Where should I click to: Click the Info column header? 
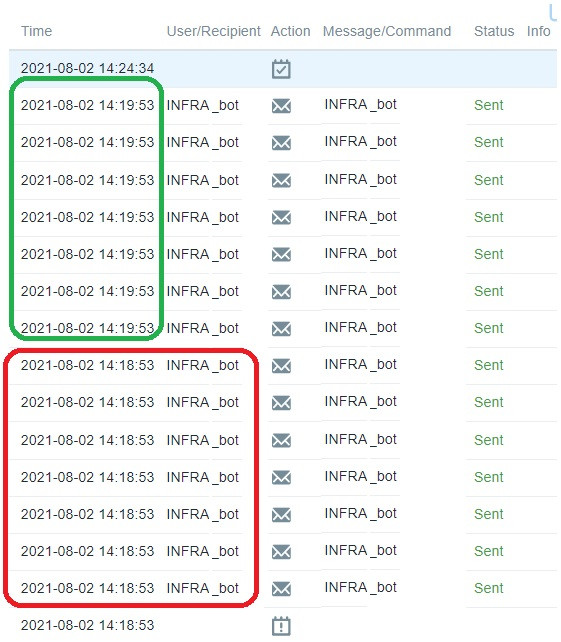[538, 31]
